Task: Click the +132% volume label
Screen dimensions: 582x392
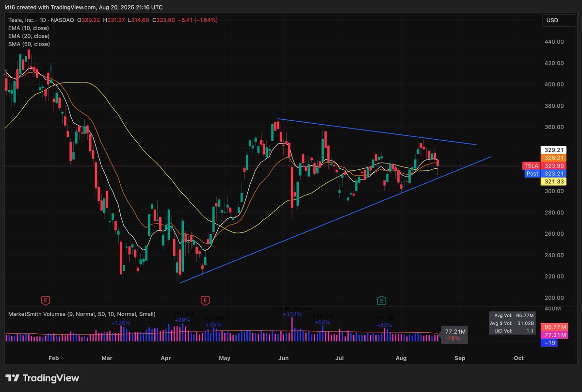Action: (x=291, y=314)
